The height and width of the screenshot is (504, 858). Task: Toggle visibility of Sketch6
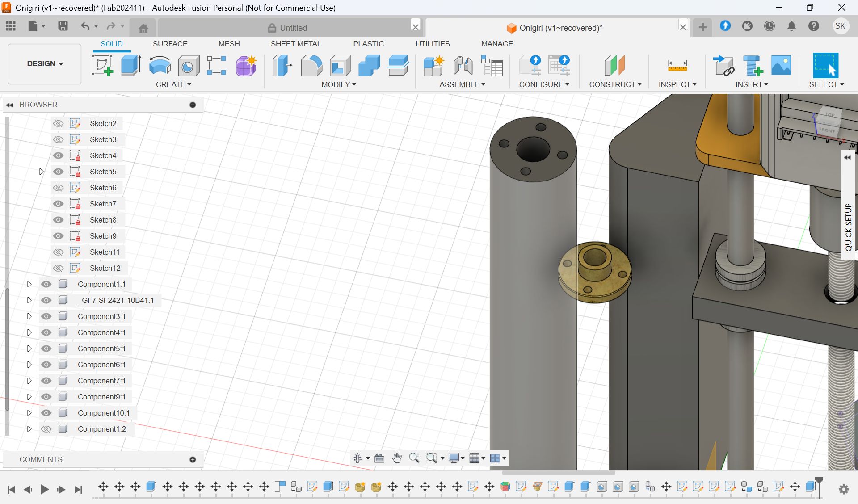tap(58, 188)
